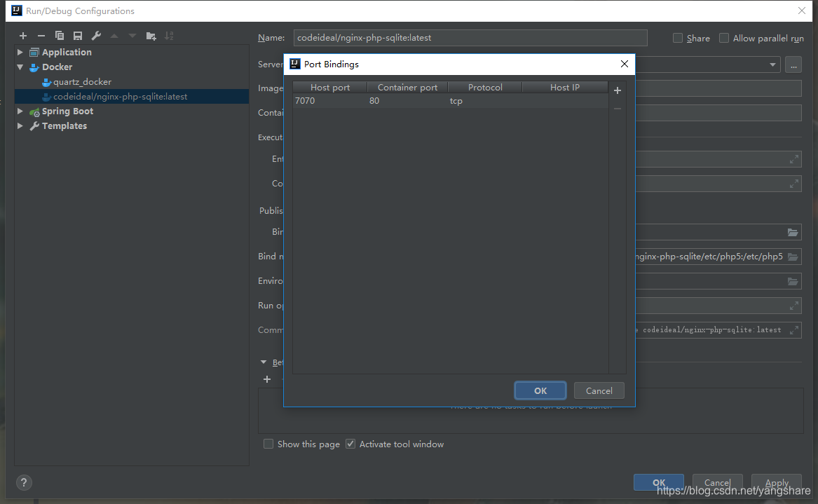
Task: Select the Spring Boot tree label
Action: pos(67,111)
